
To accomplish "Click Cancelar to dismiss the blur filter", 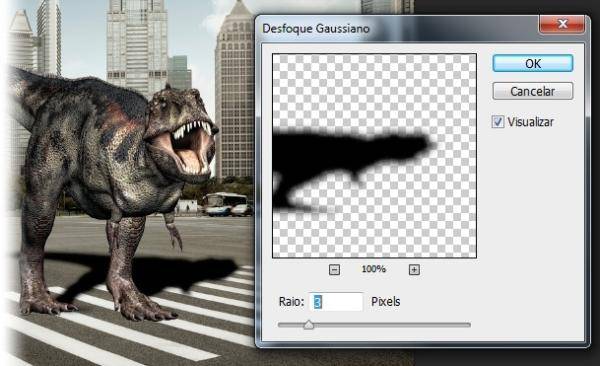I will coord(533,91).
